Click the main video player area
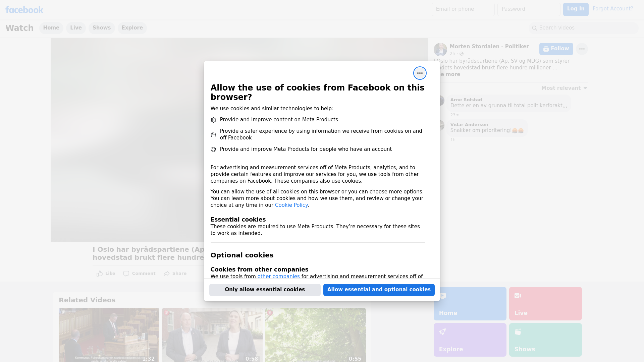This screenshot has height=362, width=644. (x=127, y=140)
